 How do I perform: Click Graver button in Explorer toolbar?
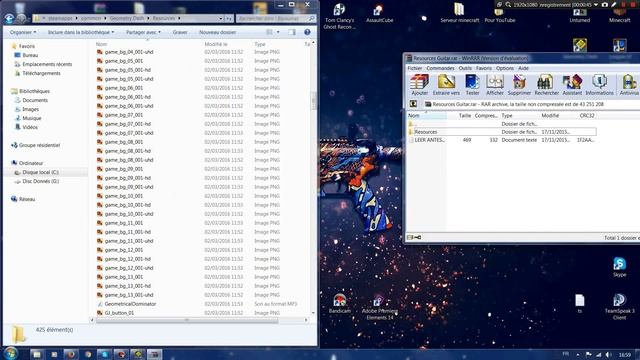pyautogui.click(x=180, y=32)
